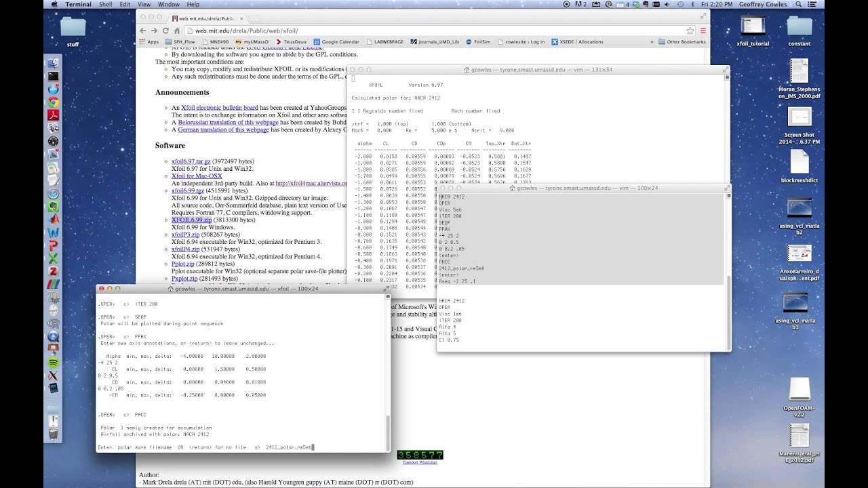This screenshot has height=488, width=868.
Task: Go back in the Chrome browser
Action: pos(142,30)
